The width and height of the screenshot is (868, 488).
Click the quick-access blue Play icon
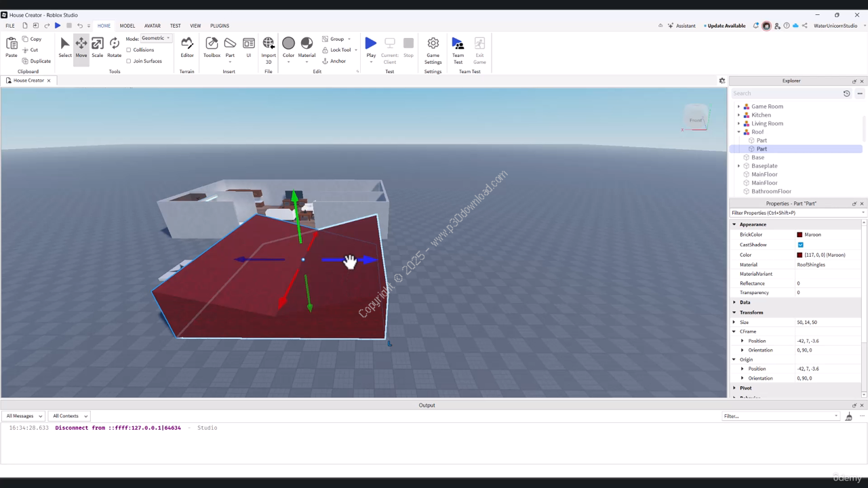click(x=58, y=26)
